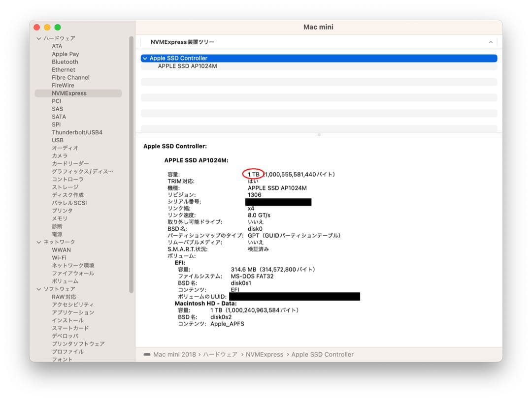Viewport: 532px width, 401px height.
Task: Collapse the NVMExpress装置ツリー panel via its chevron
Action: pyautogui.click(x=491, y=42)
